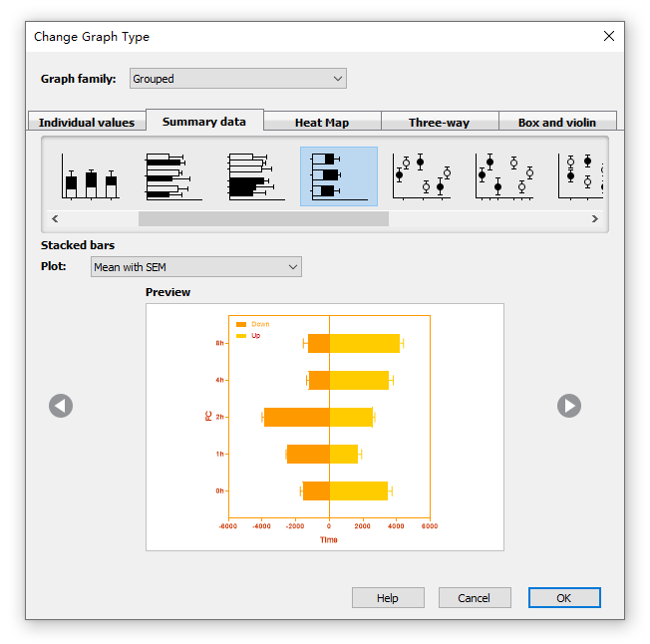Switch to the Heat Map tab
The width and height of the screenshot is (650, 644).
[x=322, y=123]
